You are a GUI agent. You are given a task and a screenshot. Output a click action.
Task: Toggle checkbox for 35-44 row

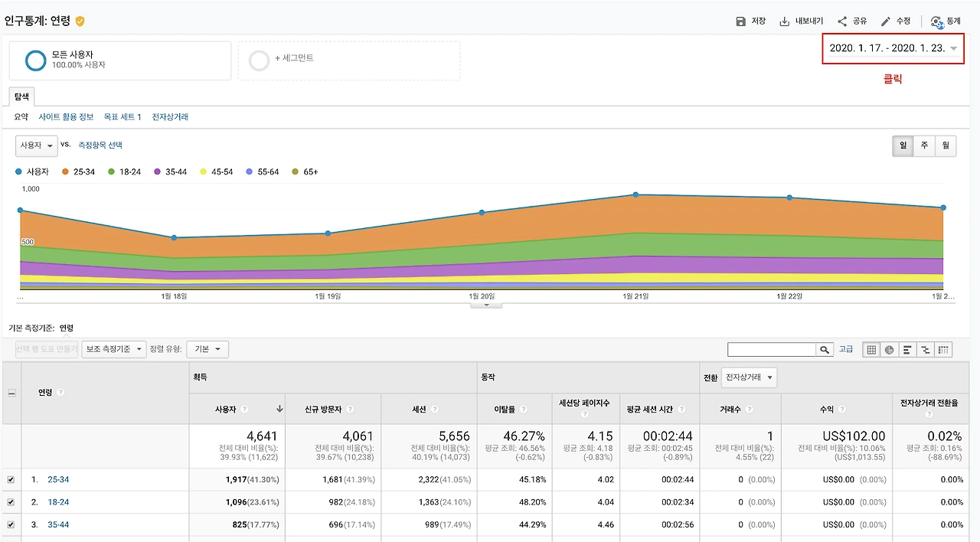tap(11, 525)
